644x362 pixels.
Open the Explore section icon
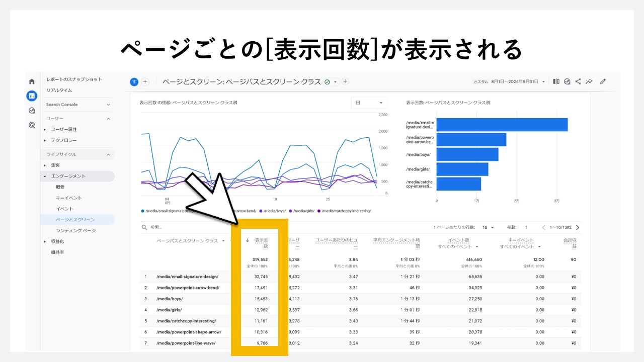31,111
